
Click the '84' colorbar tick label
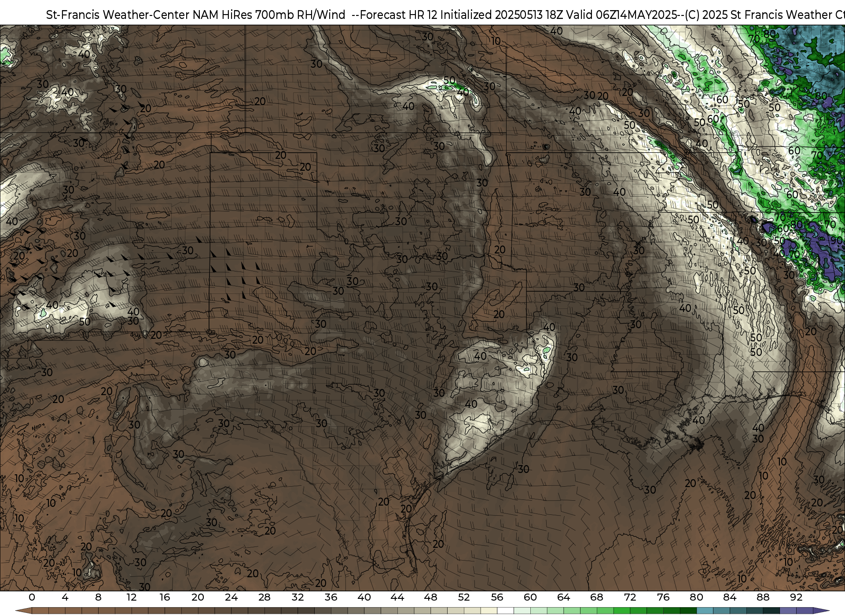pos(730,597)
